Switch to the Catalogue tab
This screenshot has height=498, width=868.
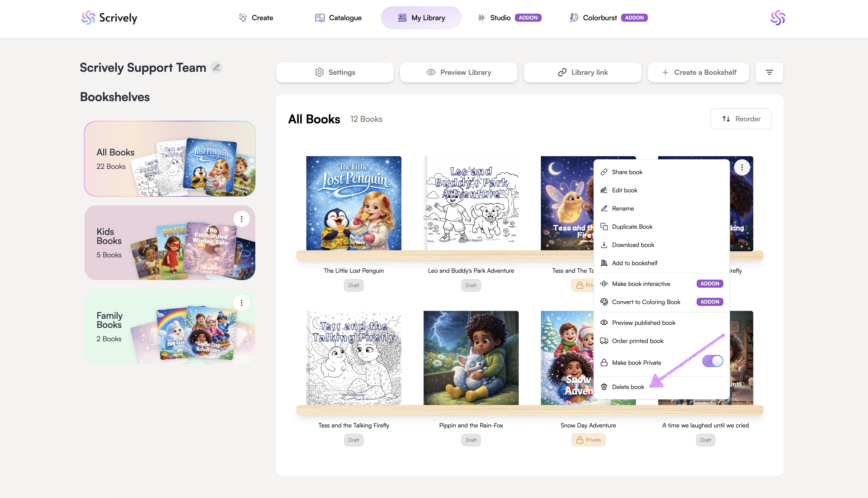click(338, 18)
